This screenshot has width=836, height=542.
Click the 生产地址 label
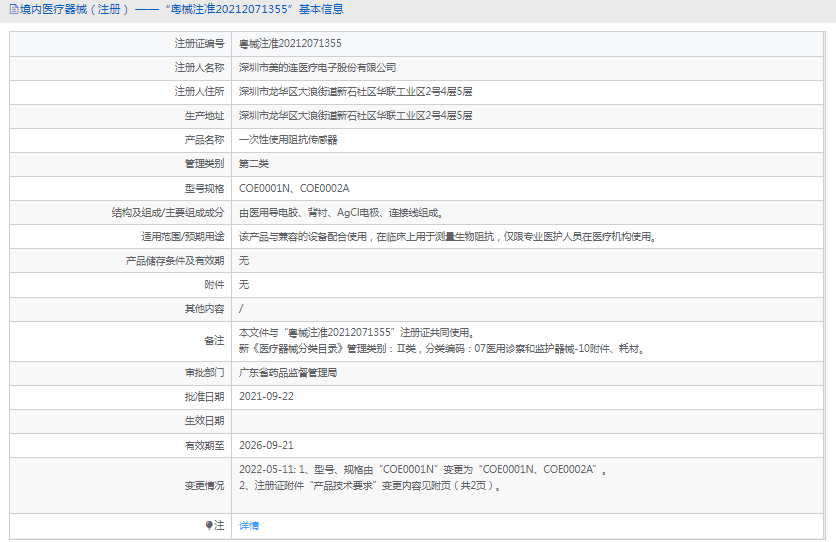pyautogui.click(x=205, y=116)
